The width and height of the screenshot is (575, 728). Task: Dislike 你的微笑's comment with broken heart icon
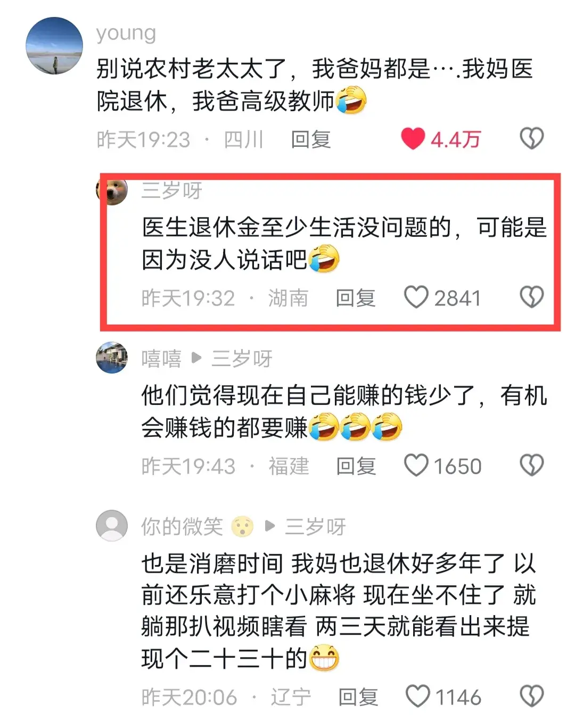pyautogui.click(x=531, y=696)
